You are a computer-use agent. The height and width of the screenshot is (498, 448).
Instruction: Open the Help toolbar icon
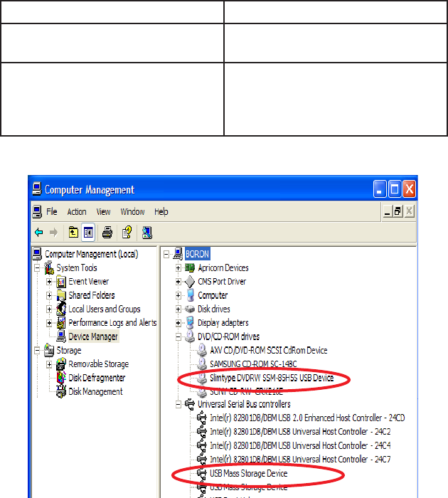tap(127, 233)
